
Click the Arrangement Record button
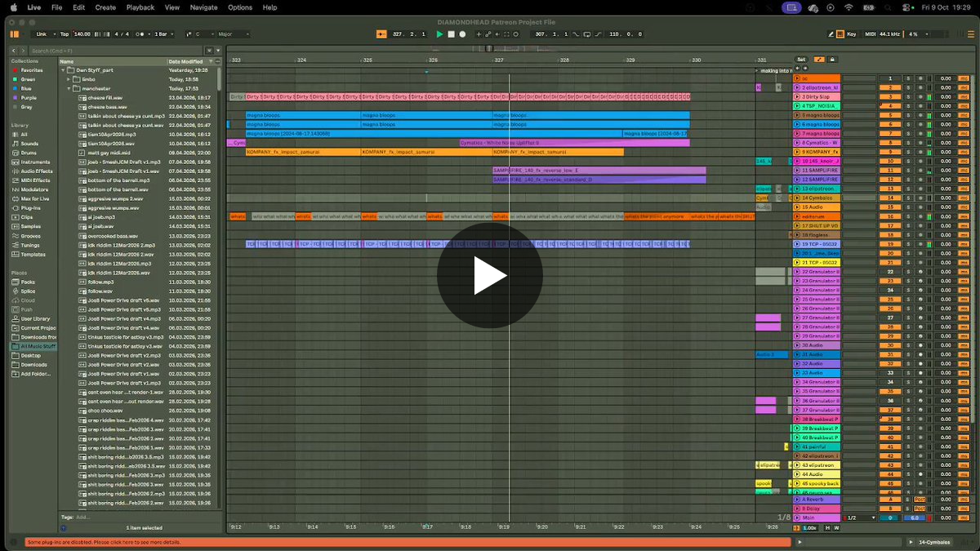click(x=462, y=34)
